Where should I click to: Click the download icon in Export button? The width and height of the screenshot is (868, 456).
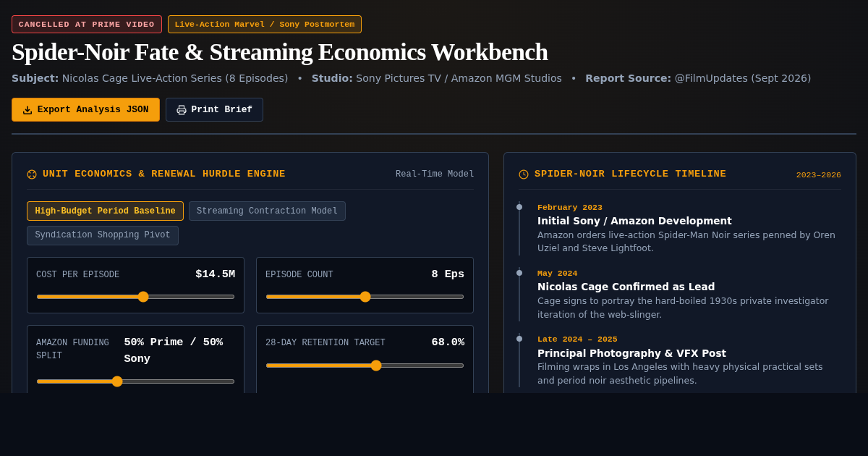[27, 110]
